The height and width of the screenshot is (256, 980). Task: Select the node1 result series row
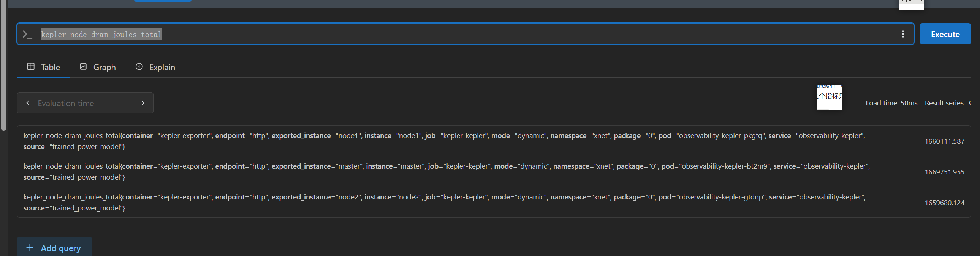[494, 141]
